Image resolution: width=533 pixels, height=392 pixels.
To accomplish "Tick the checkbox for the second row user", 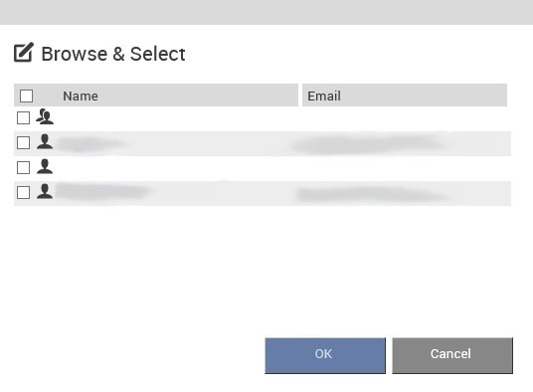I will click(23, 143).
